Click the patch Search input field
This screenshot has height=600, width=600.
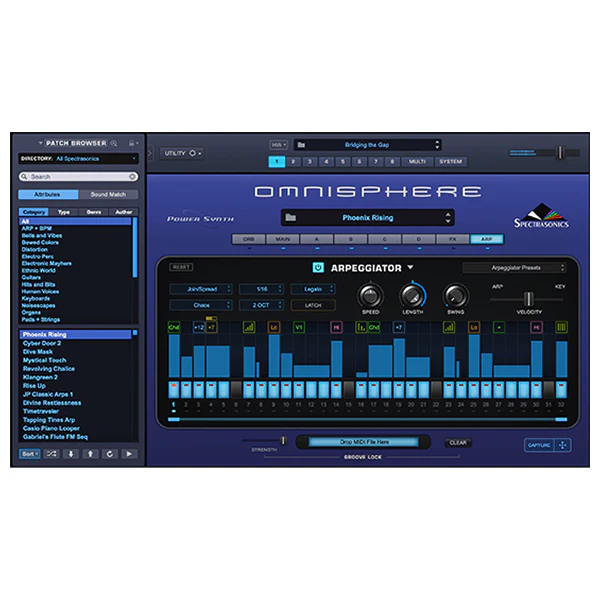pos(78,176)
